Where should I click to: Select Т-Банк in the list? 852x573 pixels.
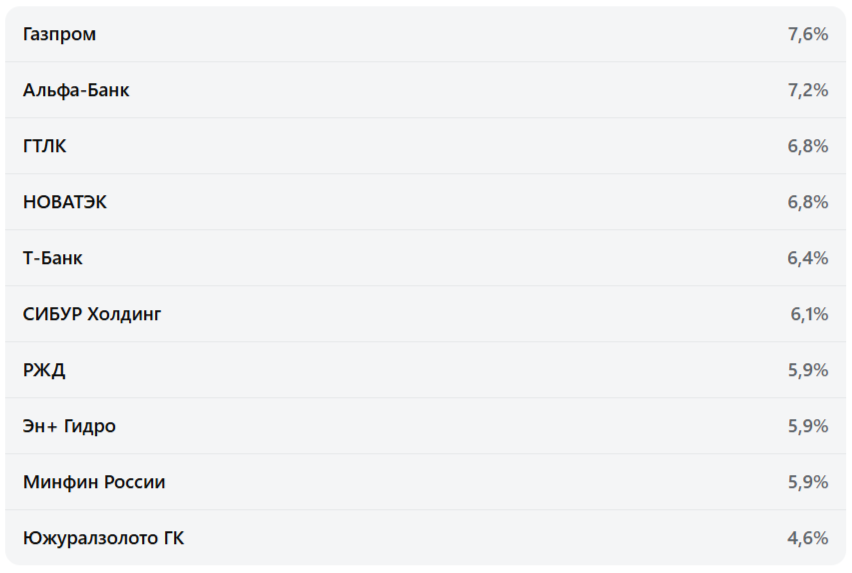click(53, 258)
